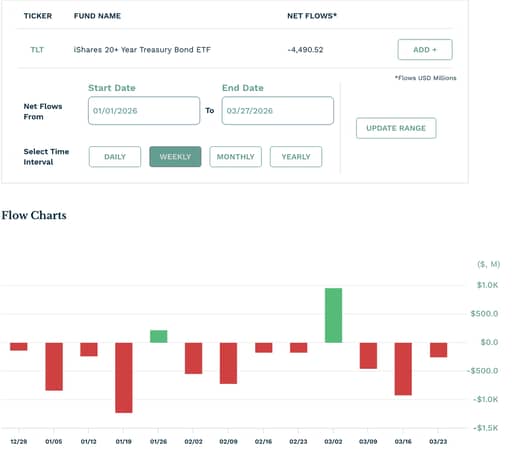Click the Start Date field showing 01/01/2026
The width and height of the screenshot is (512, 457).
click(144, 111)
